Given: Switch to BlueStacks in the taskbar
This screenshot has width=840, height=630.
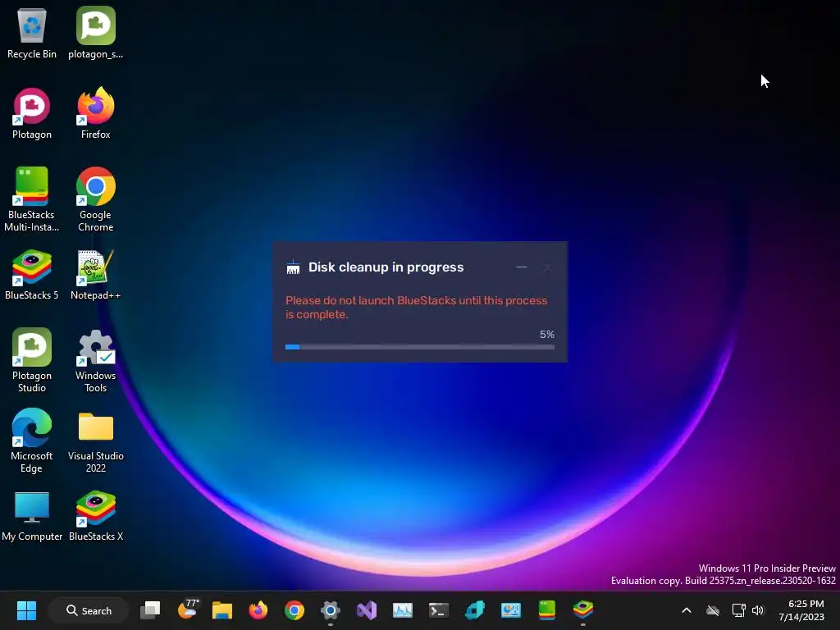Looking at the screenshot, I should (x=583, y=610).
